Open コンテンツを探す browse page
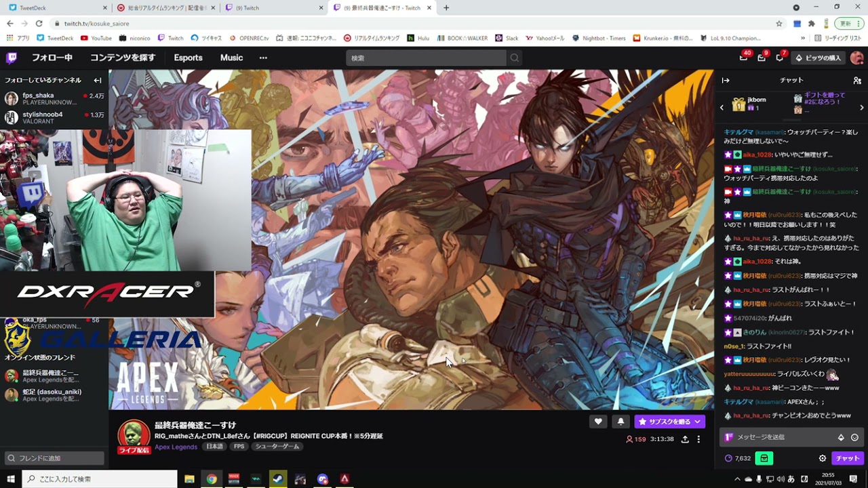The width and height of the screenshot is (868, 488). (x=123, y=58)
